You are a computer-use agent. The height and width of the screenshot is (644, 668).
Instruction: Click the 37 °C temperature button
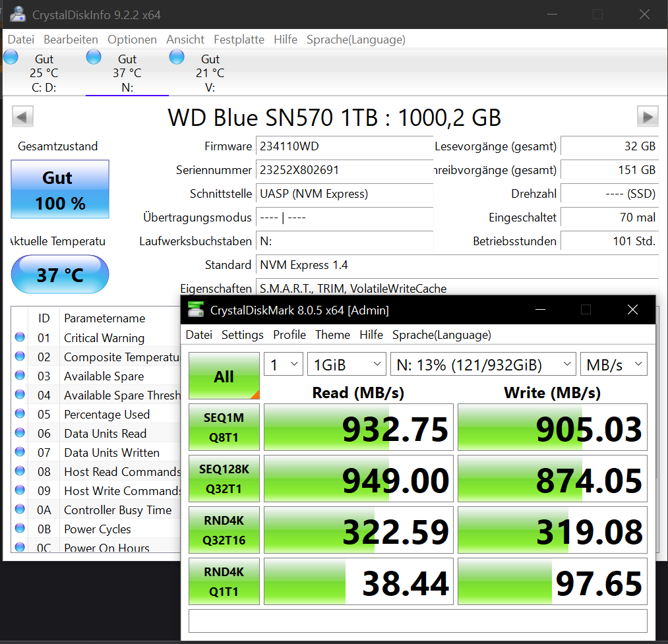[60, 274]
